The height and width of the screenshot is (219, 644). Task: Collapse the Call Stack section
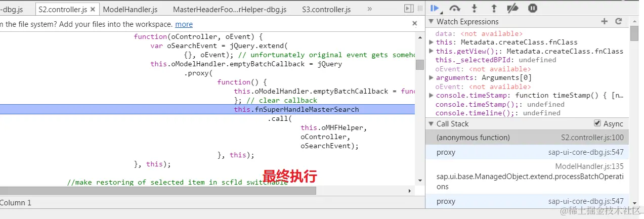pyautogui.click(x=431, y=124)
